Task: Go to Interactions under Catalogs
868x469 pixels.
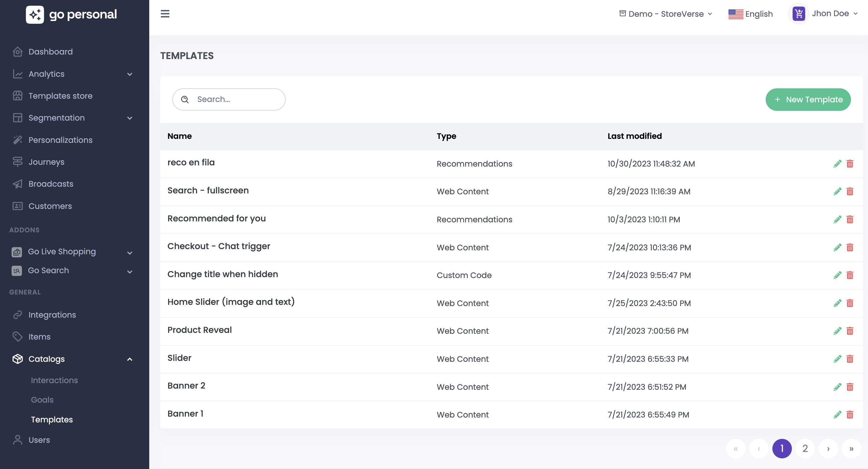Action: [54, 380]
